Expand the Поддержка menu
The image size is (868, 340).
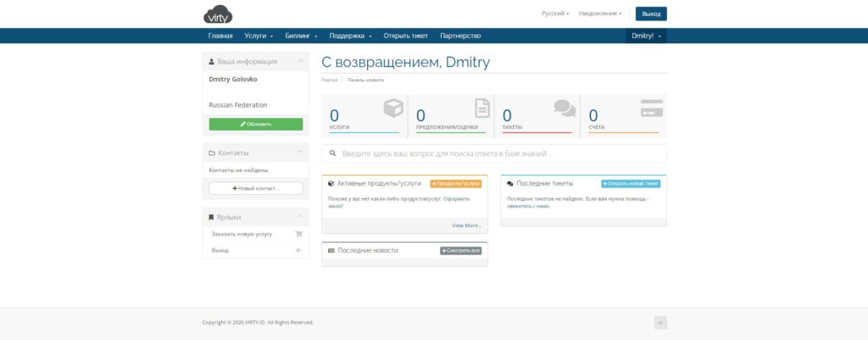[x=350, y=36]
